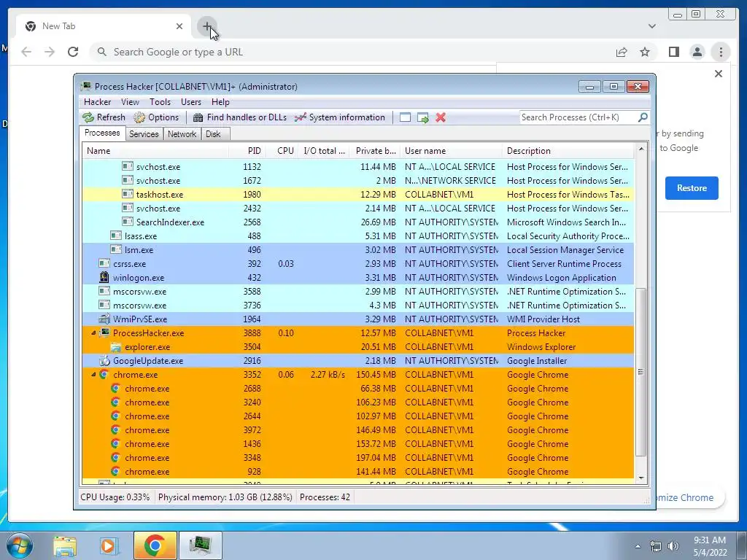This screenshot has width=747, height=560.
Task: Click magnifier icon in Search Processes box
Action: click(643, 117)
